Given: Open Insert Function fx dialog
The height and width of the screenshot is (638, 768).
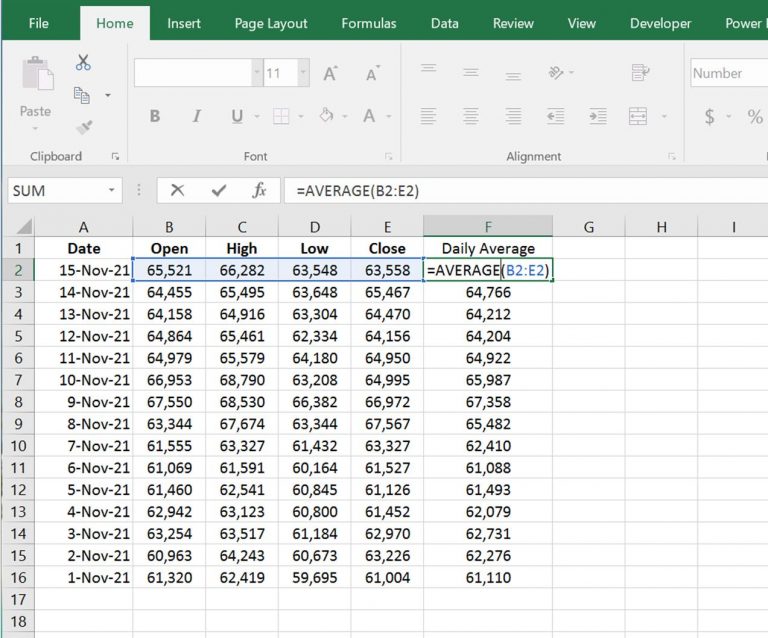Looking at the screenshot, I should tap(259, 190).
